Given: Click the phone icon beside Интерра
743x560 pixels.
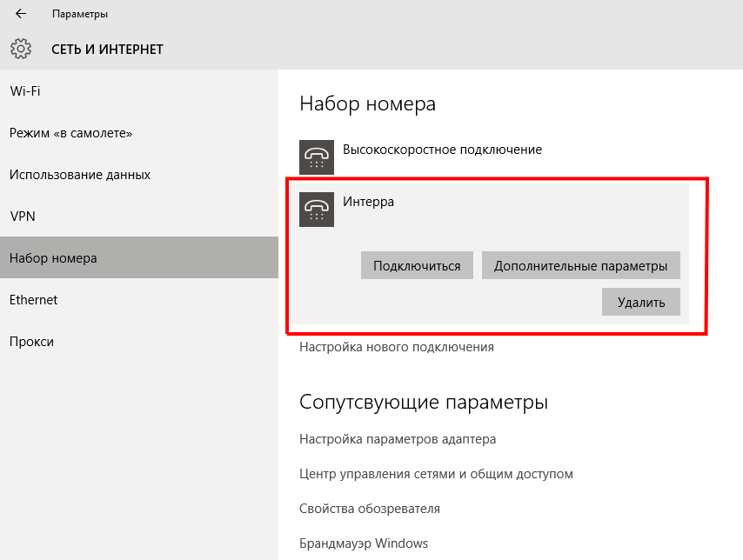Looking at the screenshot, I should tap(317, 209).
